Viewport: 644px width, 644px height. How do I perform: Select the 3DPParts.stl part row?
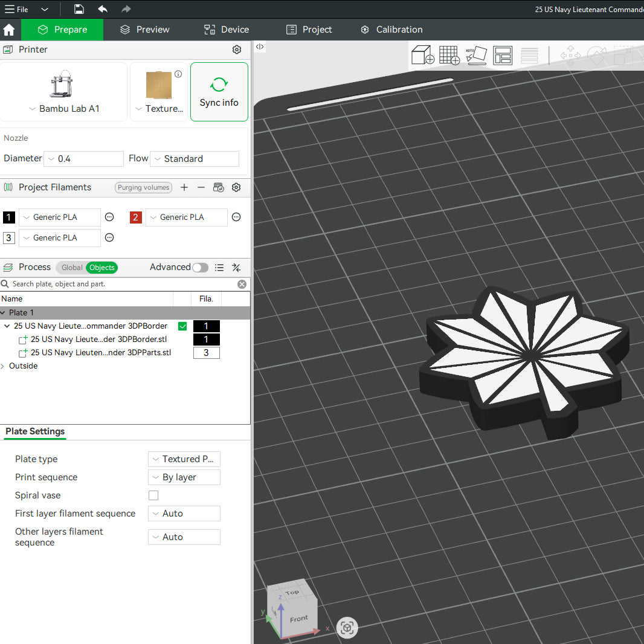[101, 352]
